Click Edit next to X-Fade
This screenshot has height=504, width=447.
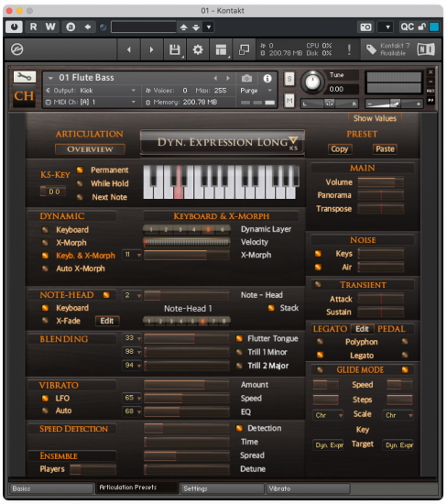pos(107,321)
